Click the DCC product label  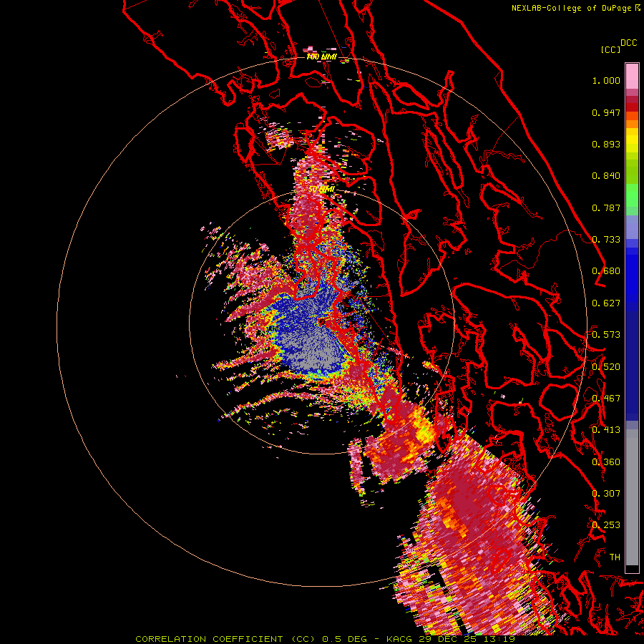pyautogui.click(x=628, y=42)
